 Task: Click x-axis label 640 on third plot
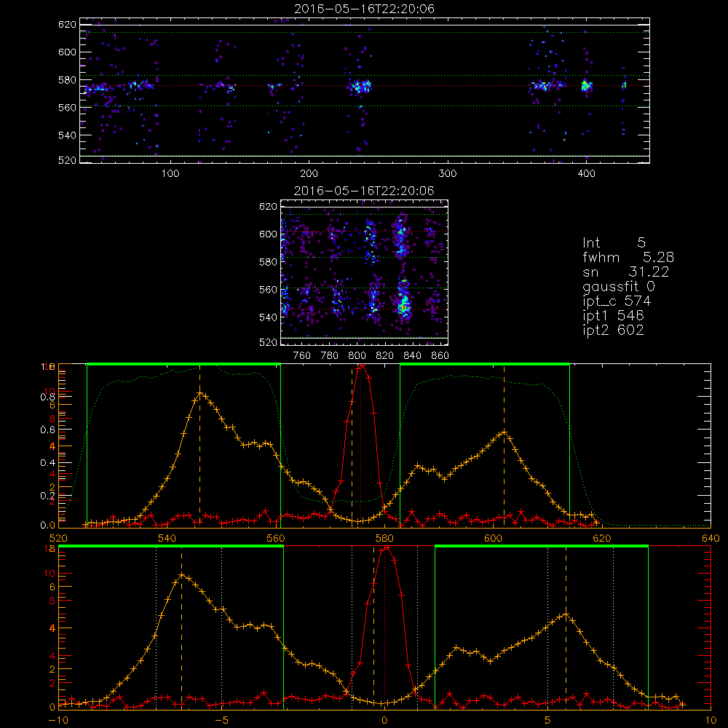711,539
